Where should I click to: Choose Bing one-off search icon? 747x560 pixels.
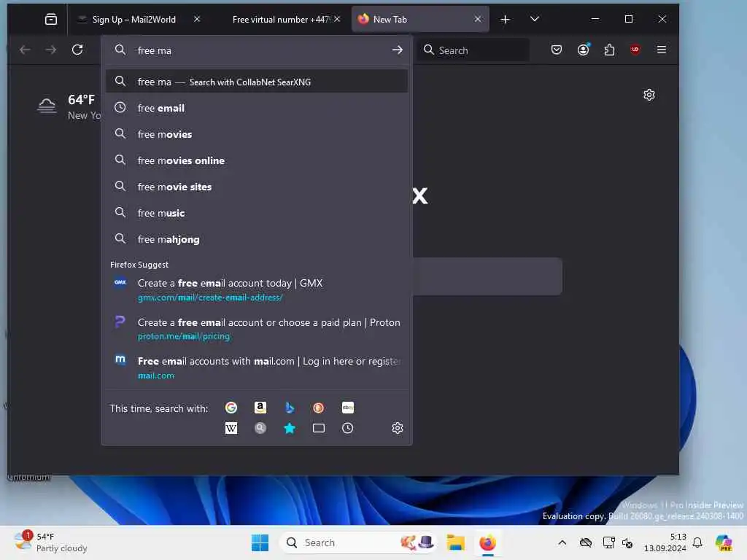tap(289, 408)
